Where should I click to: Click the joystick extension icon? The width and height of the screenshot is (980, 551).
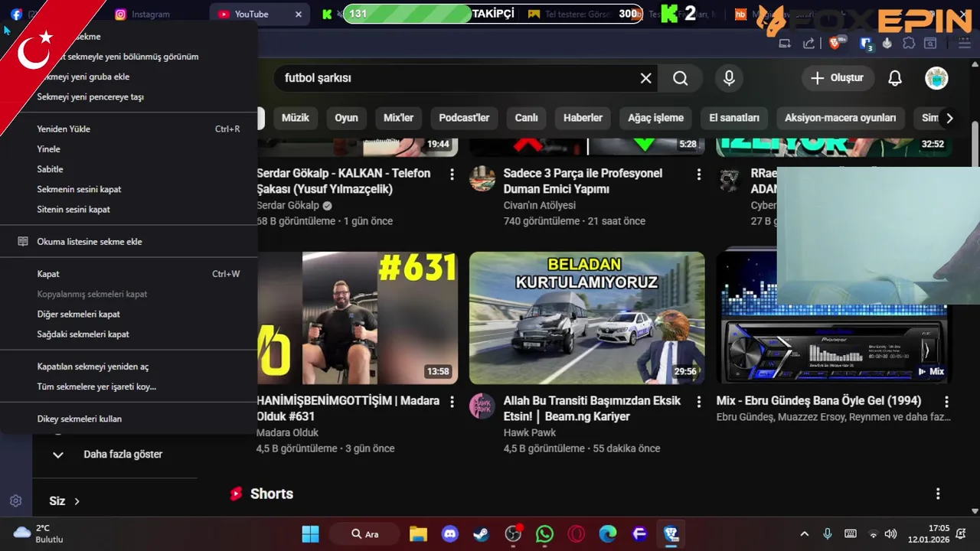coord(887,44)
